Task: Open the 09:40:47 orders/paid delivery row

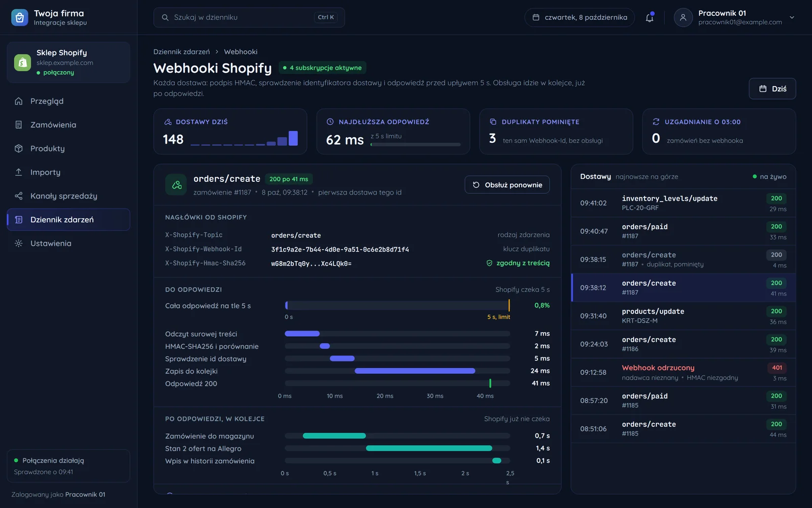Action: pyautogui.click(x=683, y=231)
